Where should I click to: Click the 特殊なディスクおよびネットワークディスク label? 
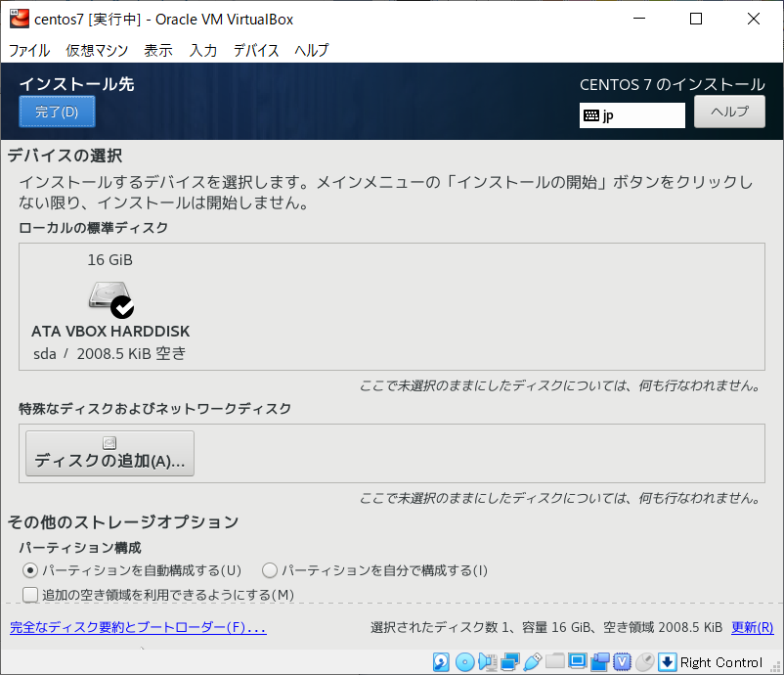pyautogui.click(x=155, y=409)
